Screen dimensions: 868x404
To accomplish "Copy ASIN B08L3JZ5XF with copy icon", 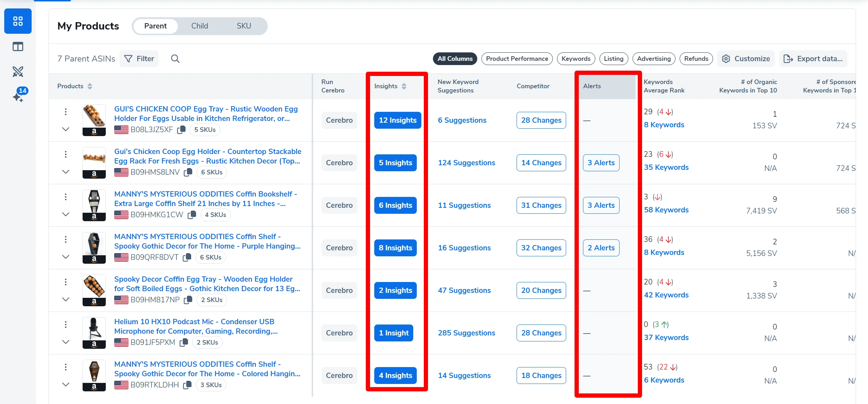I will (x=181, y=130).
